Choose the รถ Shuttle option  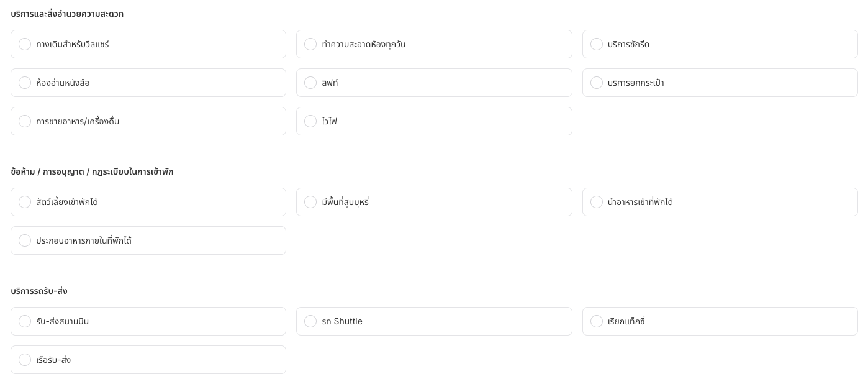310,321
